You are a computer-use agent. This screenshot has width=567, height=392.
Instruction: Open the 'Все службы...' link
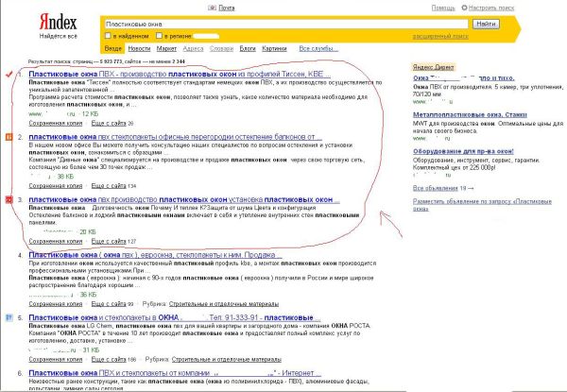(x=318, y=48)
